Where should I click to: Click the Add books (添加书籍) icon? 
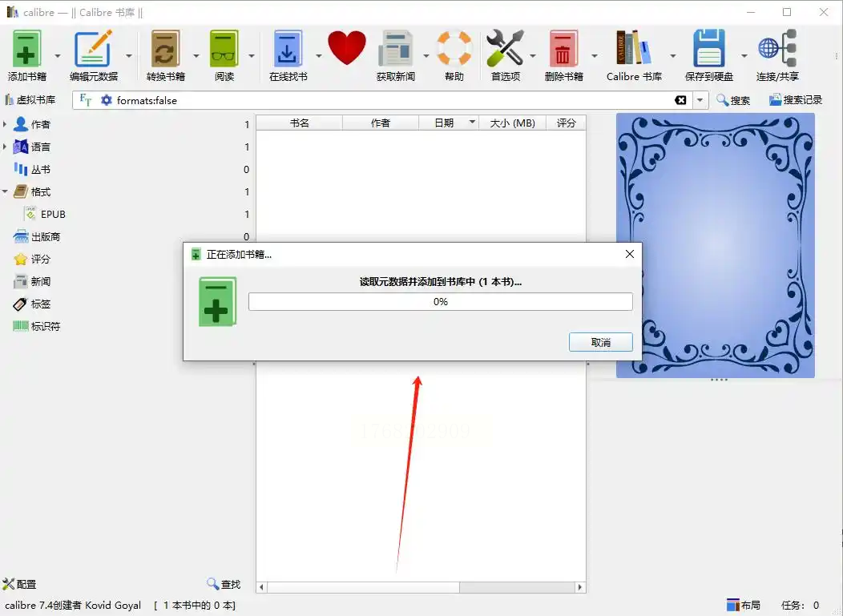tap(26, 49)
